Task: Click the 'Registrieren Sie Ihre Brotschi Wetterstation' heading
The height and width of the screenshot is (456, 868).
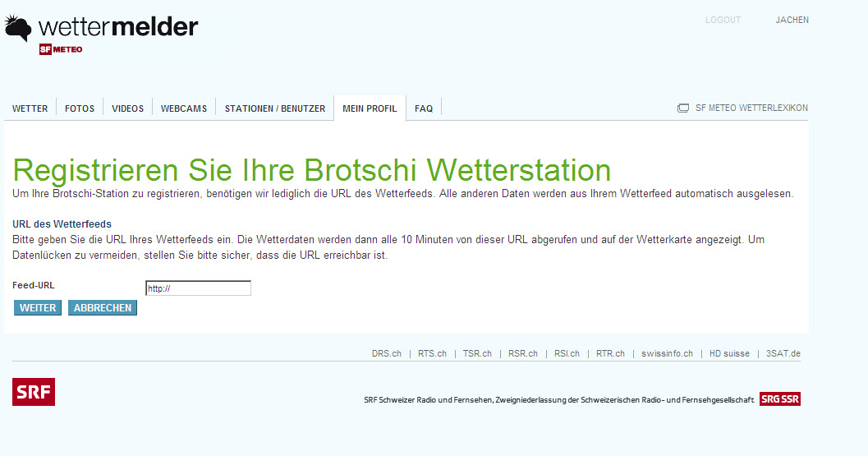Action: pyautogui.click(x=312, y=170)
